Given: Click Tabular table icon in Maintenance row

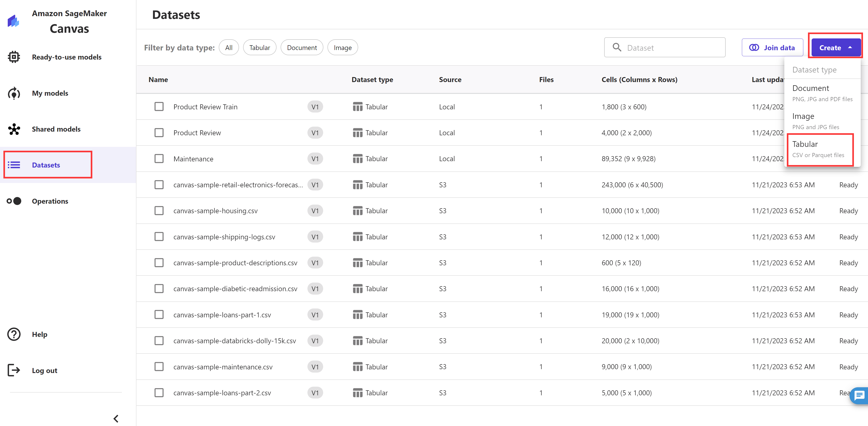Looking at the screenshot, I should click(357, 159).
